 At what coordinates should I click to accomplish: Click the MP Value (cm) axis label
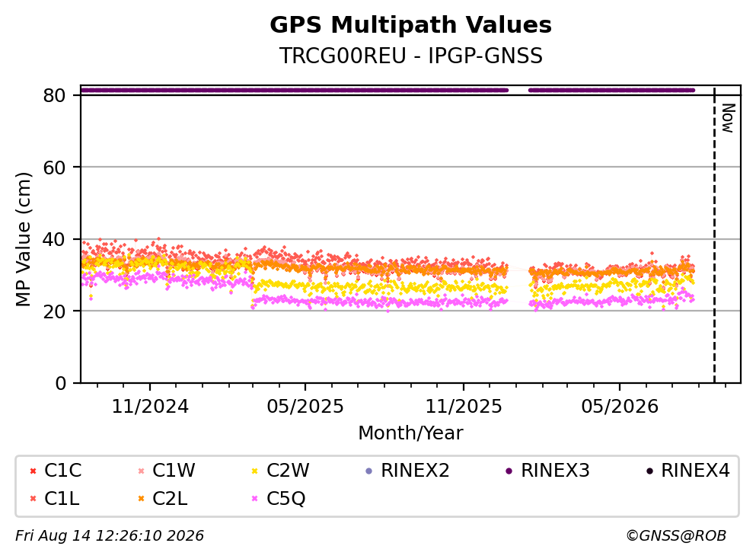[x=23, y=239]
